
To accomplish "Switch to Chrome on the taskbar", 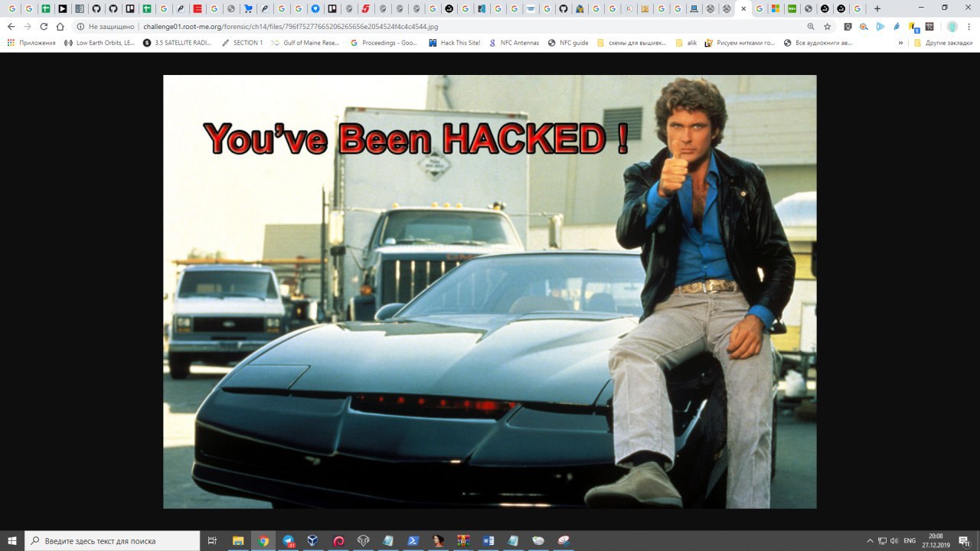I will point(263,540).
